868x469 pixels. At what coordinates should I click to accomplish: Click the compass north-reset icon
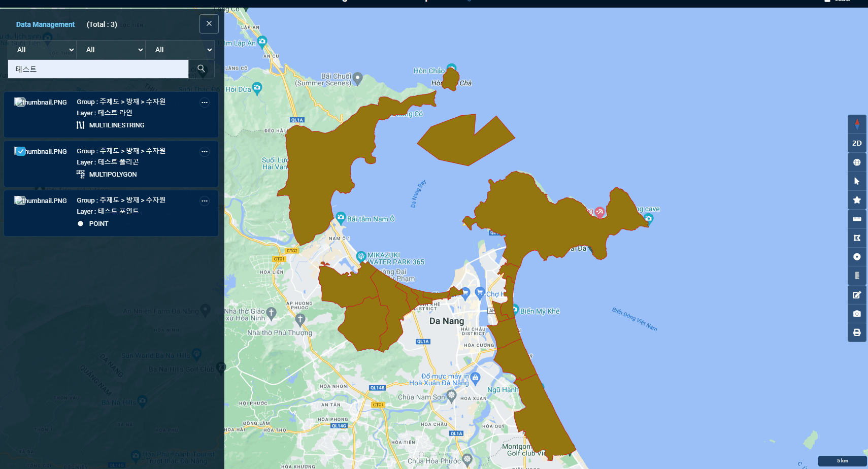tap(857, 124)
